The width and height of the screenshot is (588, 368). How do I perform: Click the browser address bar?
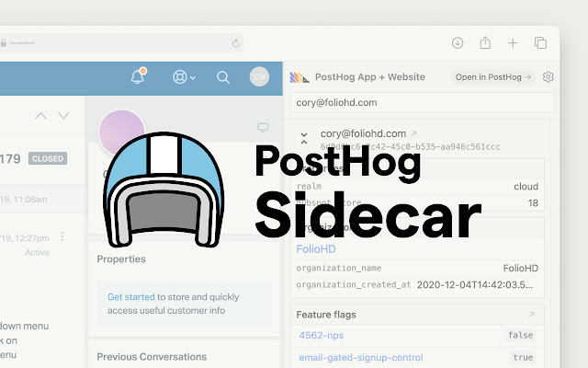pos(120,43)
